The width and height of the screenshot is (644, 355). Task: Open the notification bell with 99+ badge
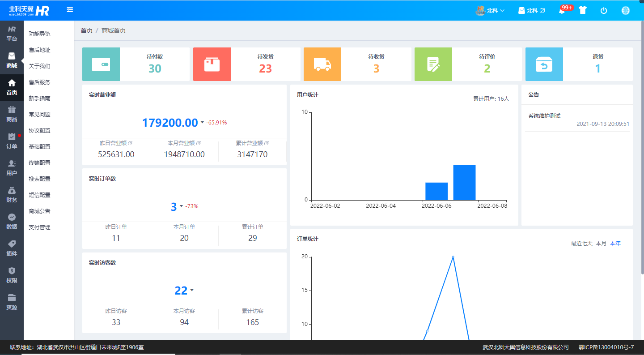click(562, 10)
